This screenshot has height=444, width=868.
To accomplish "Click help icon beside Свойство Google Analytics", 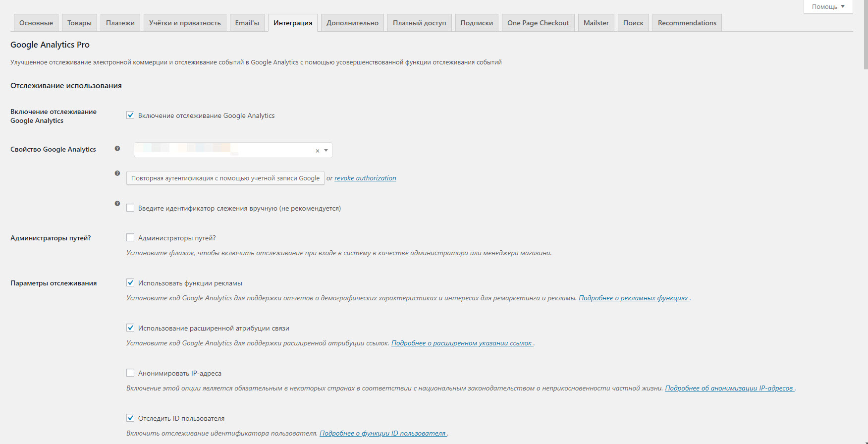I will (117, 149).
